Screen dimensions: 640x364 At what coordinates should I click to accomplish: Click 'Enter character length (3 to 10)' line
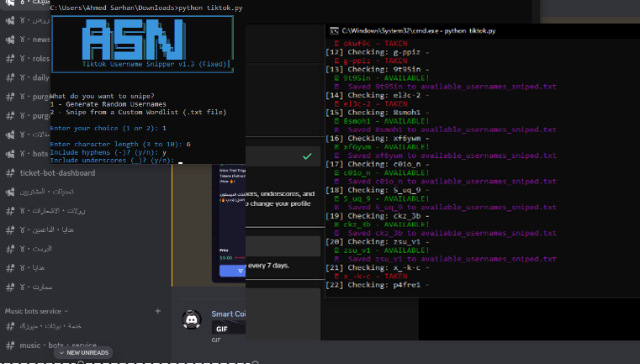[x=120, y=145]
